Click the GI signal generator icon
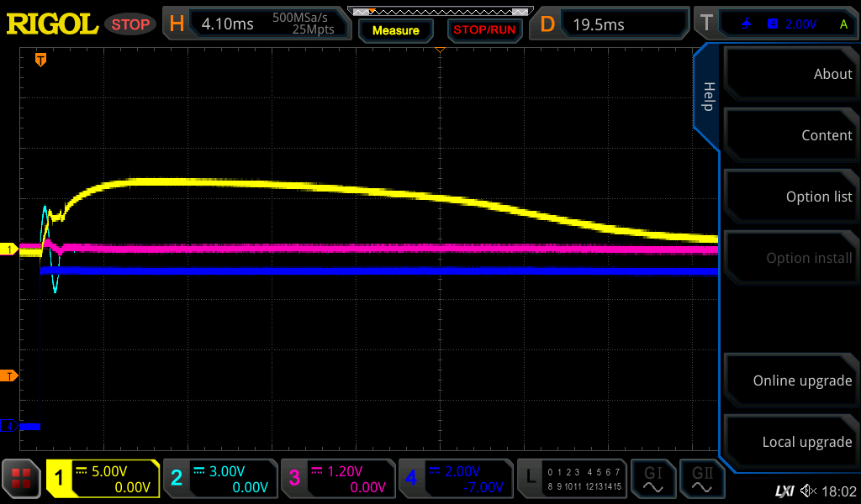861x504 pixels. click(652, 479)
